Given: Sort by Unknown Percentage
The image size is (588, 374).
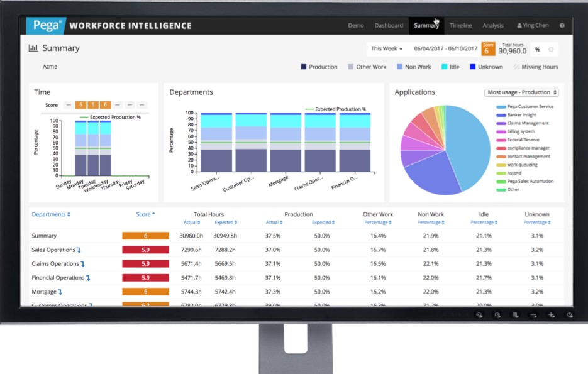Looking at the screenshot, I should click(537, 223).
